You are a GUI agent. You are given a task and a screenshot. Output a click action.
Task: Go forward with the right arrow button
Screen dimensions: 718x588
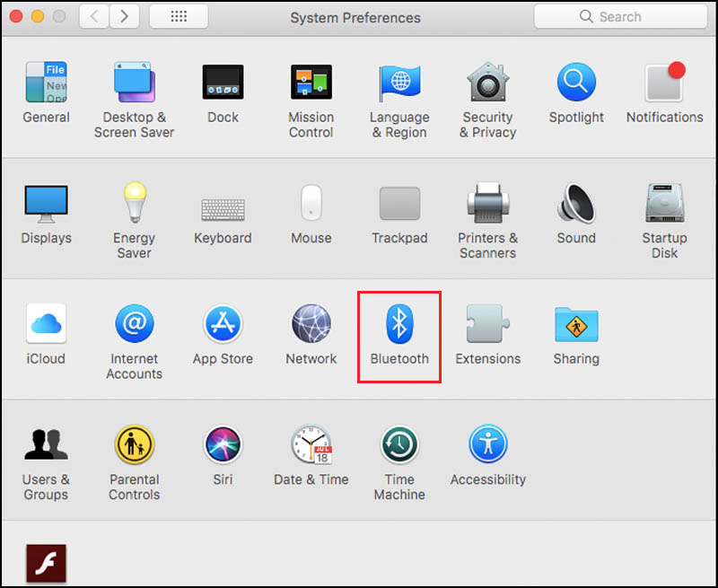pos(124,17)
